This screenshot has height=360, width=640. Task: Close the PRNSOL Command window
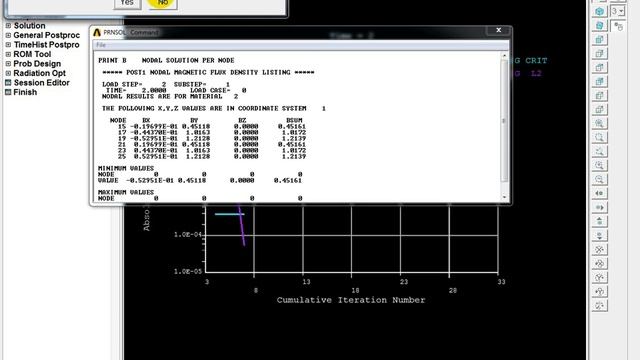[x=498, y=30]
